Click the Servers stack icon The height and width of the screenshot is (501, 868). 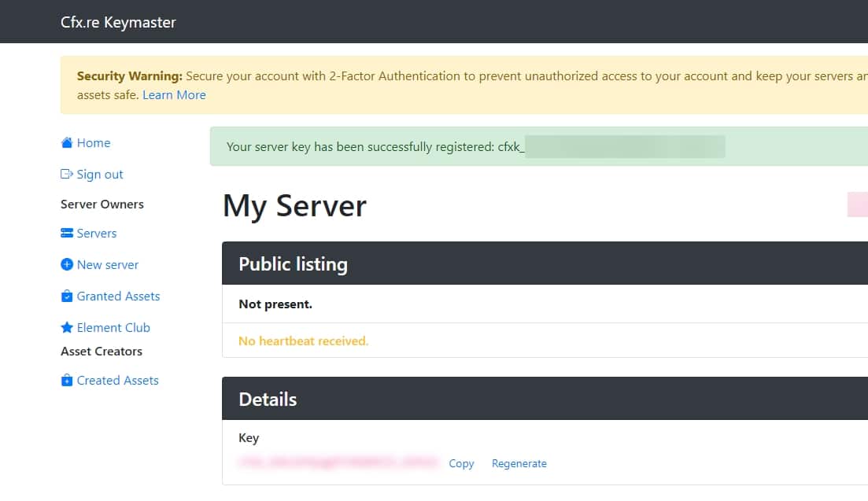coord(67,234)
